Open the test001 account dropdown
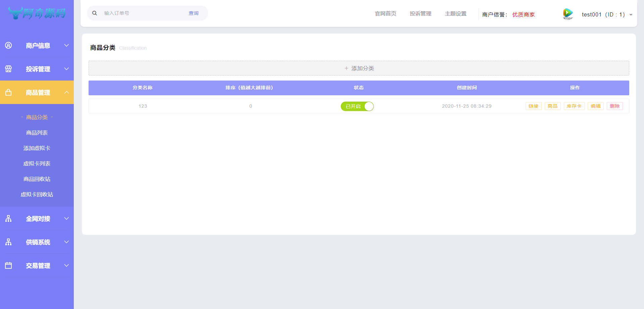 [x=631, y=14]
